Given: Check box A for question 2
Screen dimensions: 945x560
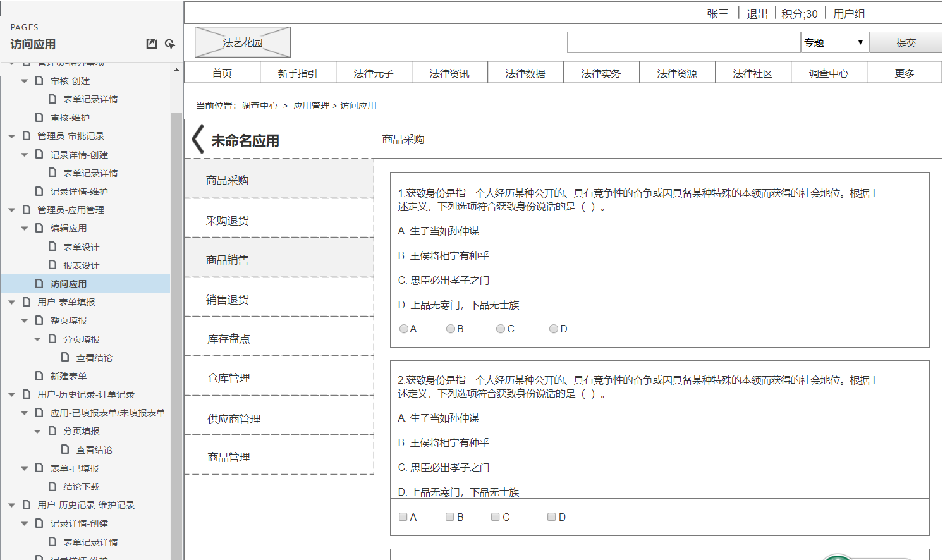Looking at the screenshot, I should pyautogui.click(x=403, y=517).
